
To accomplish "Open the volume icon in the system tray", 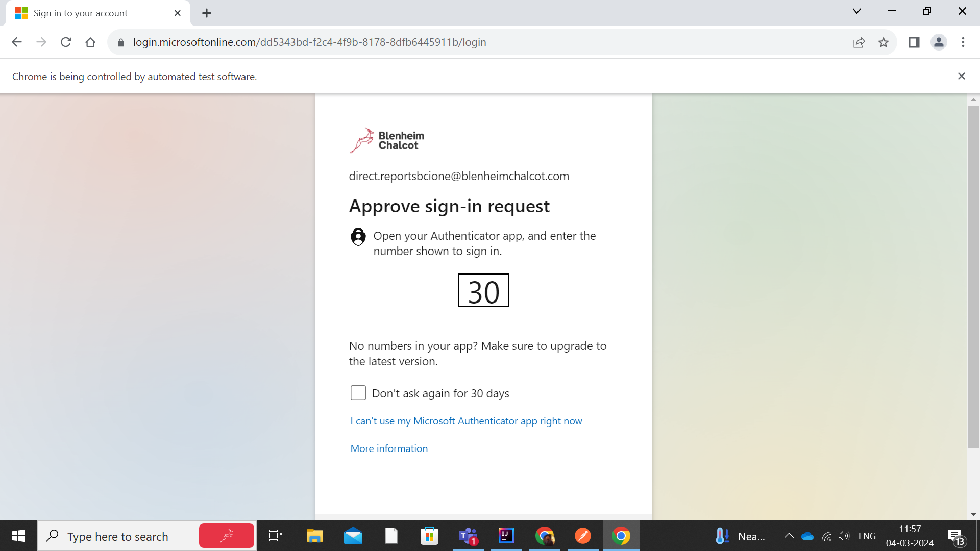I will tap(843, 536).
